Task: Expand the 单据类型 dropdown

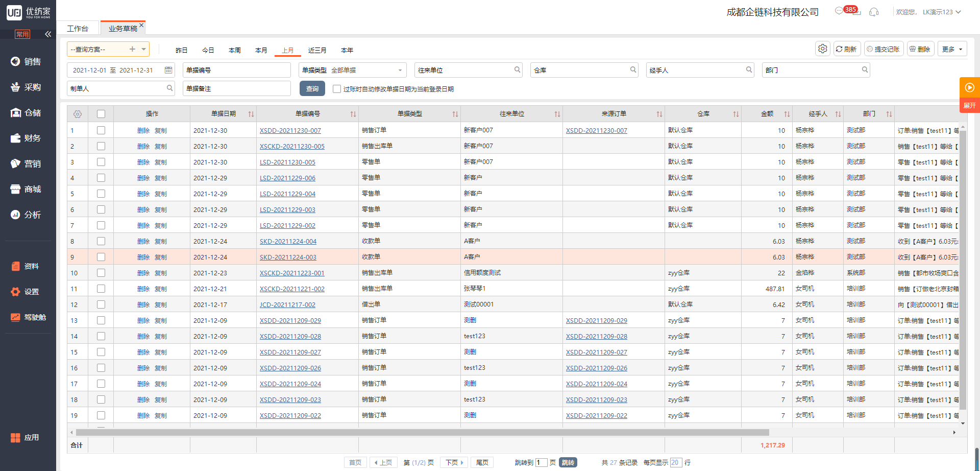Action: [400, 70]
